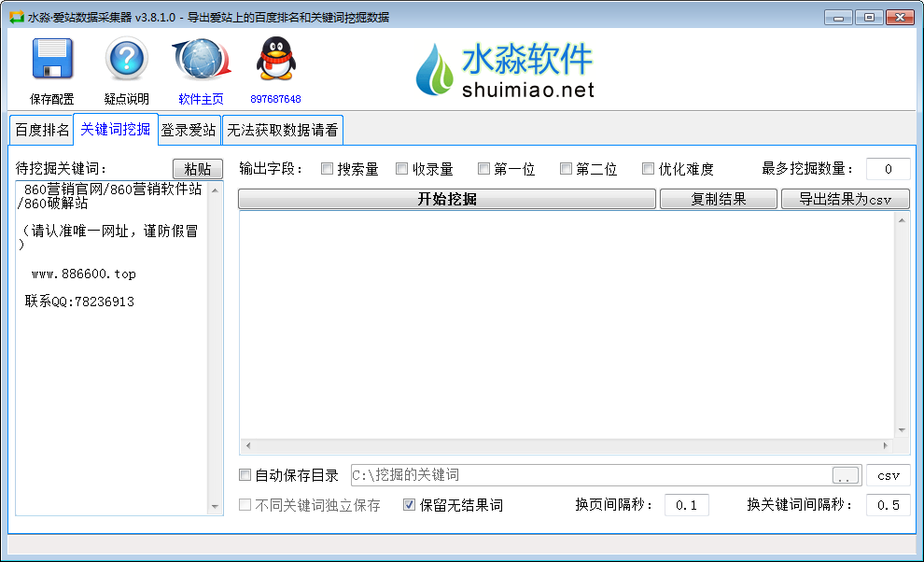Open the 登录爱站 tab
The height and width of the screenshot is (562, 924).
click(x=189, y=130)
